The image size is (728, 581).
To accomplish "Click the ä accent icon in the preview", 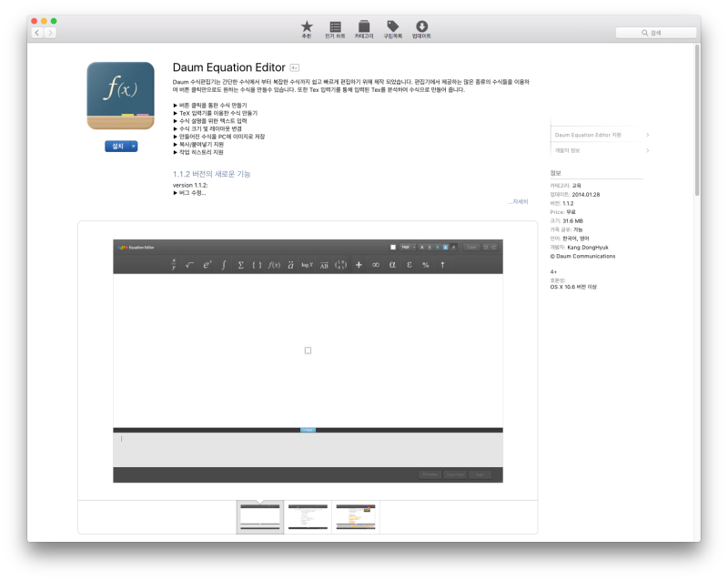I will point(290,265).
